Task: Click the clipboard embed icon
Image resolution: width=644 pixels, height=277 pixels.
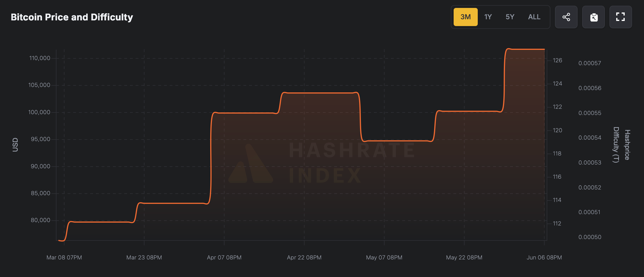Action: pos(594,17)
